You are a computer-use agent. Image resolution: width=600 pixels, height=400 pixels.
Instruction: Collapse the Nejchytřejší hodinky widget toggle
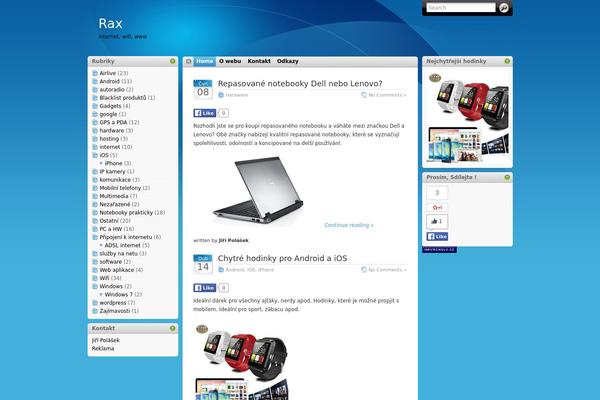(x=507, y=61)
